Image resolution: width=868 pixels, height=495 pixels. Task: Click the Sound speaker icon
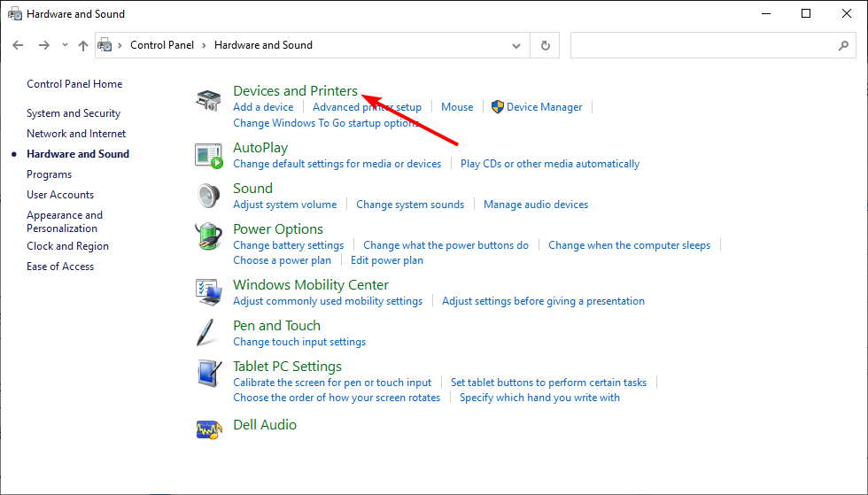208,196
